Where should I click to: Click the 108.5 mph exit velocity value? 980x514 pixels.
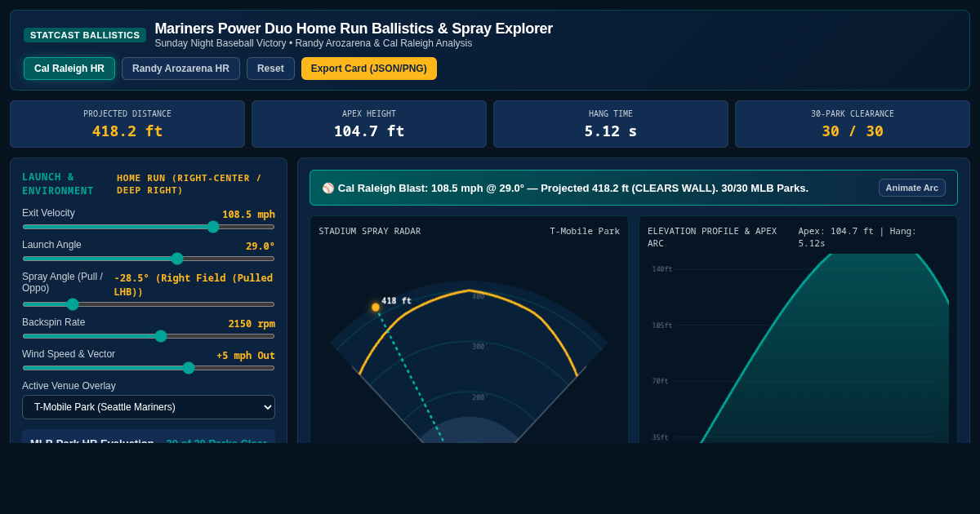click(248, 215)
